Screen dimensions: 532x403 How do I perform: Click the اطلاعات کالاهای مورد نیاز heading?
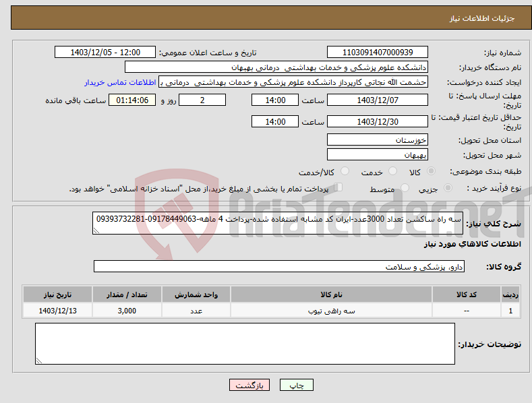pyautogui.click(x=472, y=244)
